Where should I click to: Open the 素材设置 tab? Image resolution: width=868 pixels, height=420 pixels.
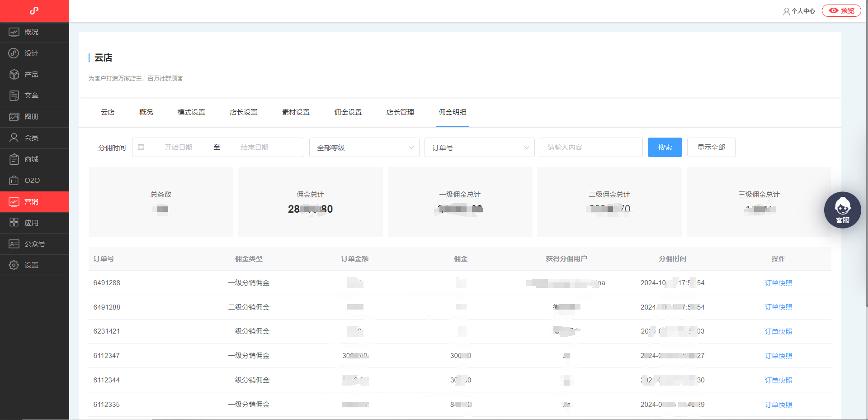tap(296, 112)
